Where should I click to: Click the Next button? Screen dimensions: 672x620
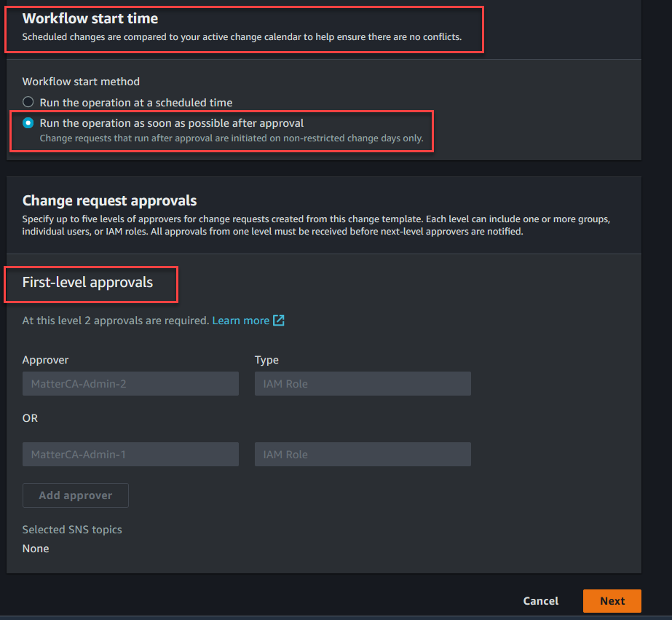[612, 600]
